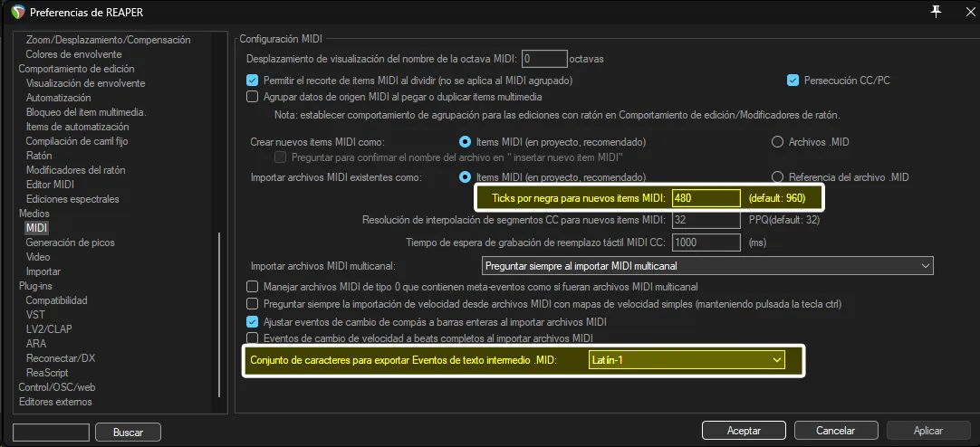Select Editor MIDI in the tree
980x447 pixels.
coord(50,185)
